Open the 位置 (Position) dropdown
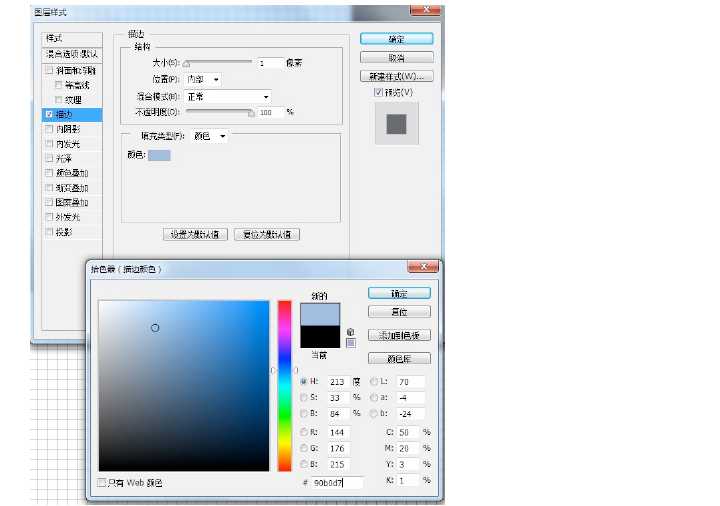The image size is (720, 506). click(x=204, y=79)
